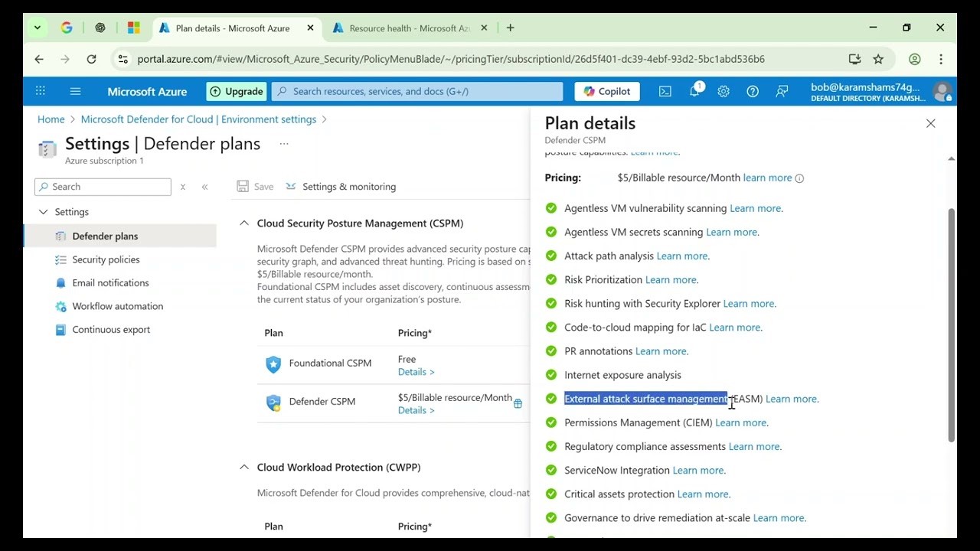Open Copilot in Azure
This screenshot has height=551, width=980.
click(x=607, y=91)
